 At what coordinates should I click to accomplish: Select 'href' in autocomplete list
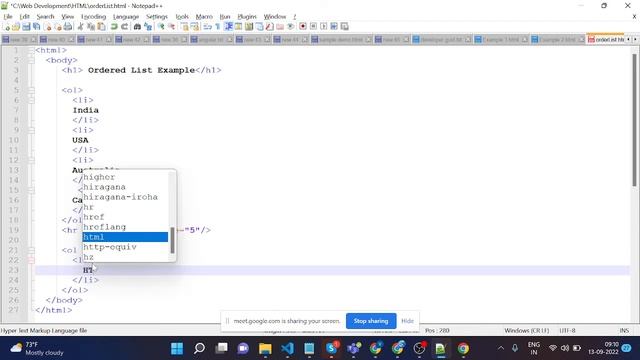[x=125, y=217]
